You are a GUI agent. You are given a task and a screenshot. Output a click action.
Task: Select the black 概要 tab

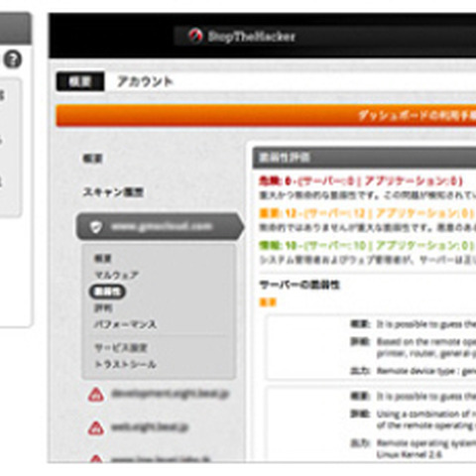[x=80, y=81]
